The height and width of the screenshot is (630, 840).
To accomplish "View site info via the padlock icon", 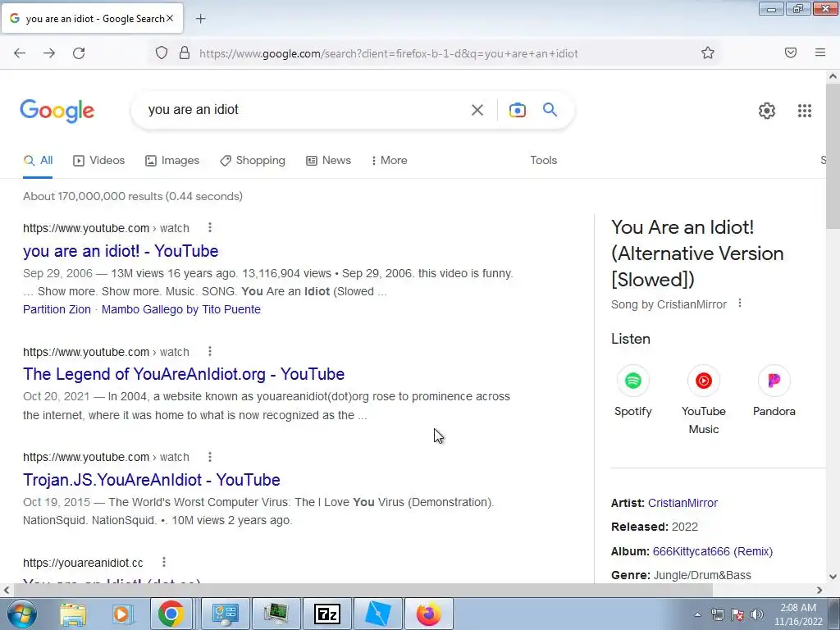I will tap(185, 53).
